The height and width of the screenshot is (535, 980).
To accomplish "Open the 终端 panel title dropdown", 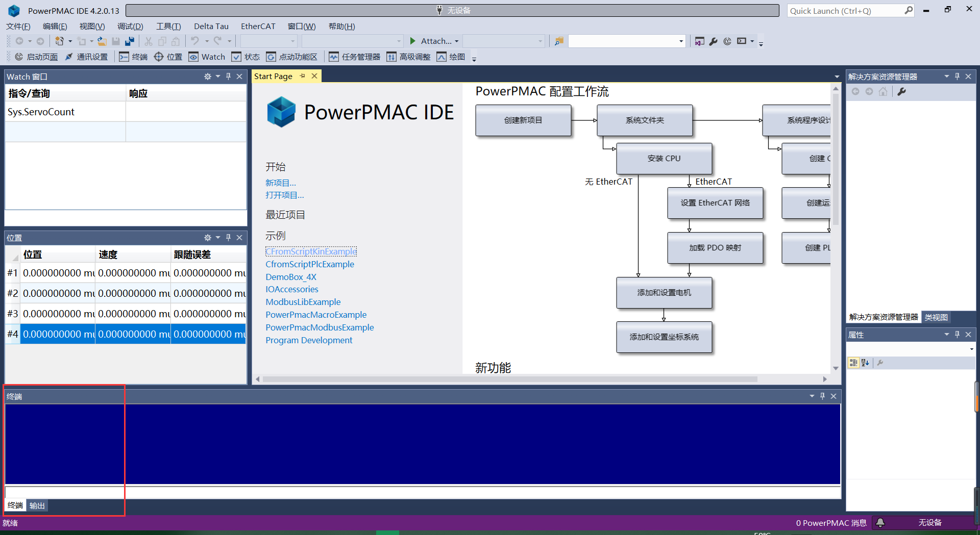I will 812,396.
